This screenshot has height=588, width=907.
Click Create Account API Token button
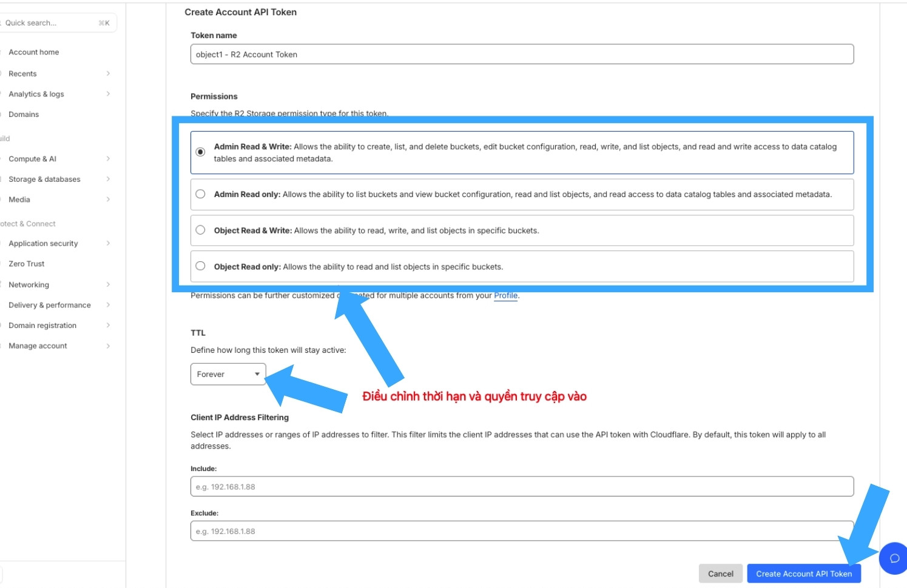pos(803,573)
